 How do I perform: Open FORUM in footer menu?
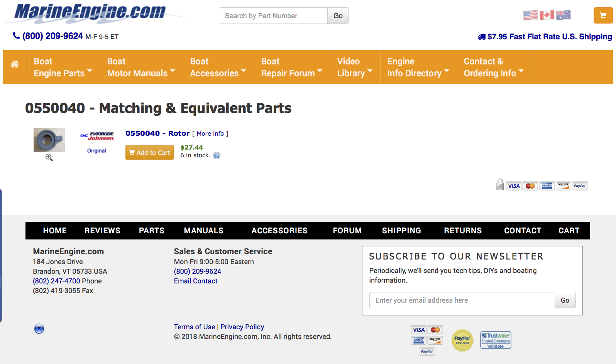click(x=347, y=231)
